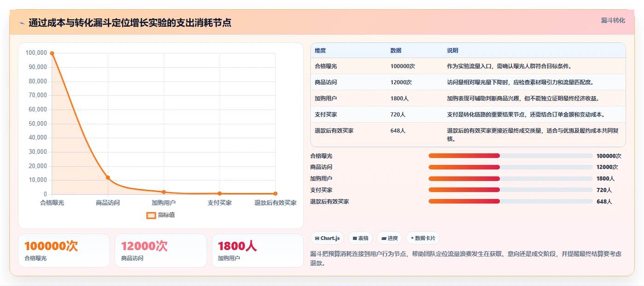This screenshot has width=644, height=286.
Task: Open the 12000次 商品访问 stat card
Action: tap(161, 251)
